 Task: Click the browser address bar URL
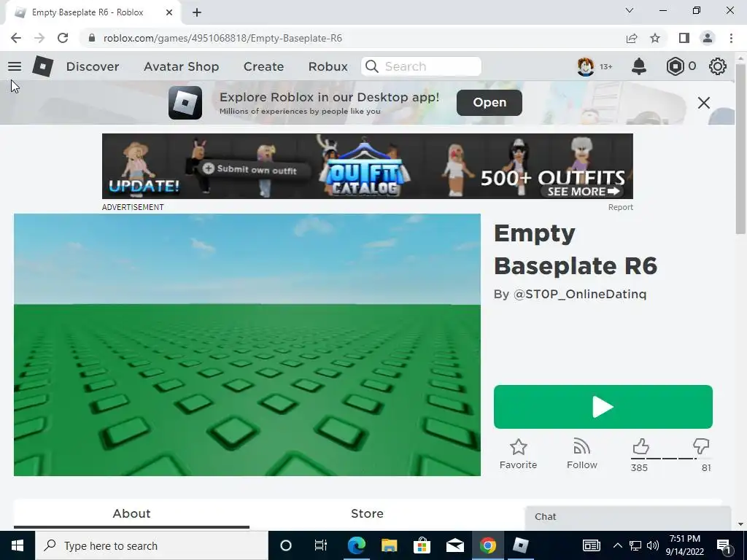pos(222,38)
